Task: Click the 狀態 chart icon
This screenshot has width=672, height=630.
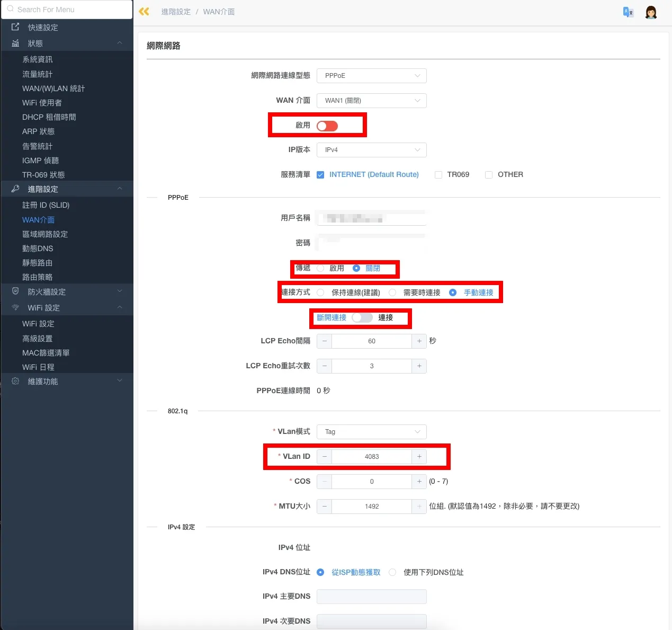Action: click(14, 43)
